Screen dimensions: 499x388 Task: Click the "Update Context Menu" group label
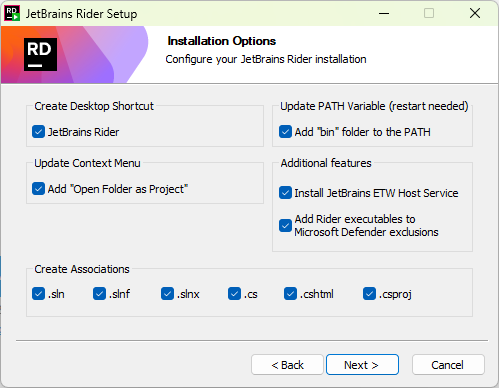point(87,163)
